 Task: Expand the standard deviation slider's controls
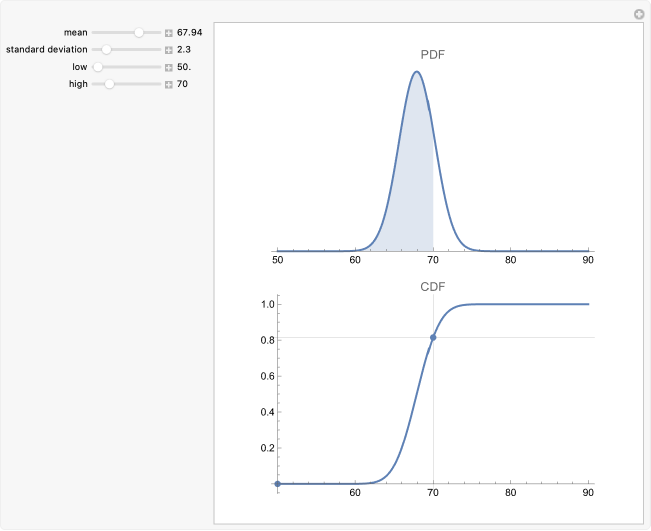pyautogui.click(x=169, y=50)
